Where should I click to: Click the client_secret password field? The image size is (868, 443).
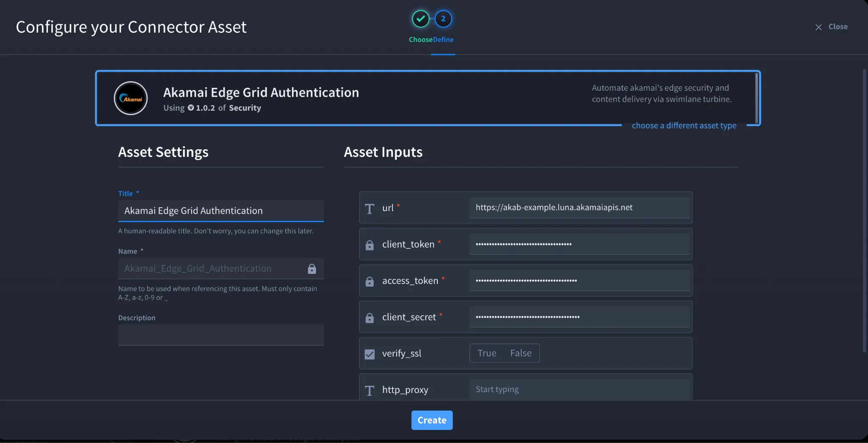coord(579,317)
